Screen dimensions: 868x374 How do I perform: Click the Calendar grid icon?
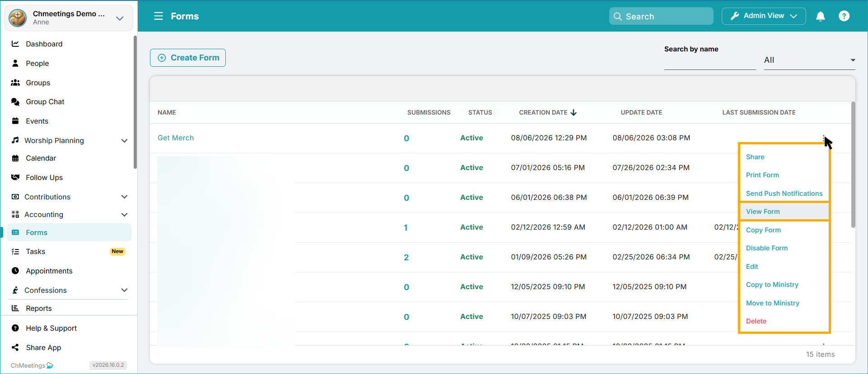[x=15, y=158]
